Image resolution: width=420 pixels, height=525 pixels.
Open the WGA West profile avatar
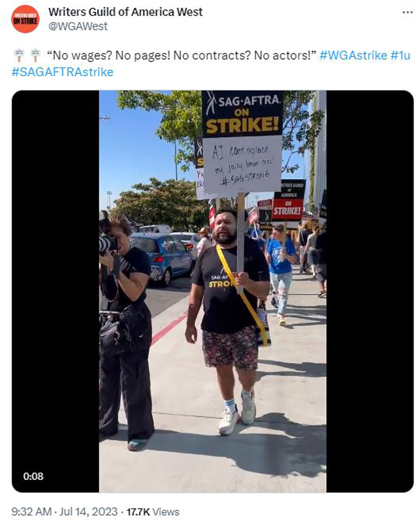coord(25,19)
